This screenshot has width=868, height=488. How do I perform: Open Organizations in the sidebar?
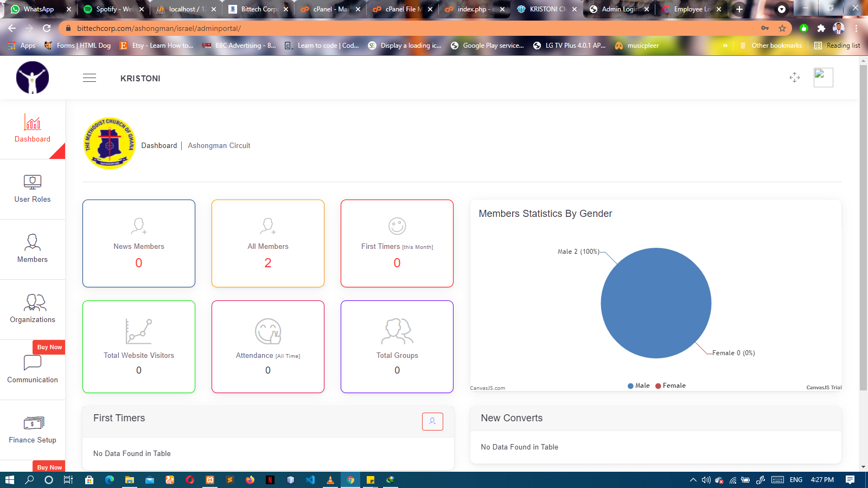pos(33,309)
